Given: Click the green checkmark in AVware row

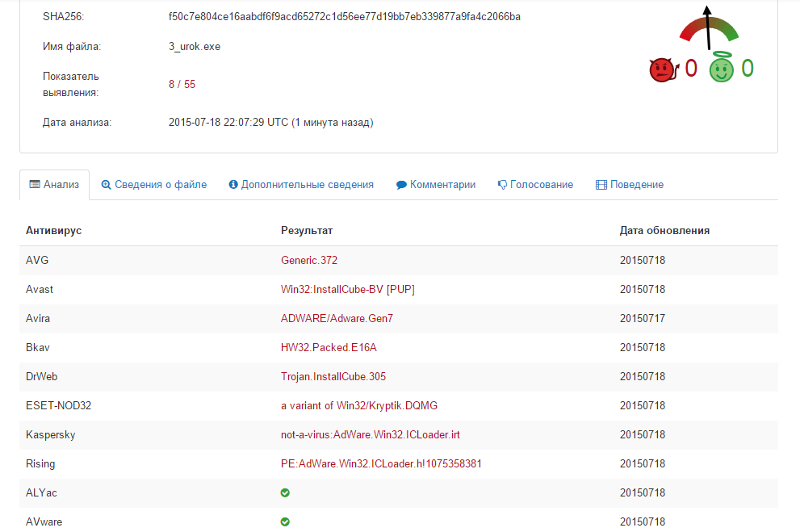Looking at the screenshot, I should (x=285, y=522).
